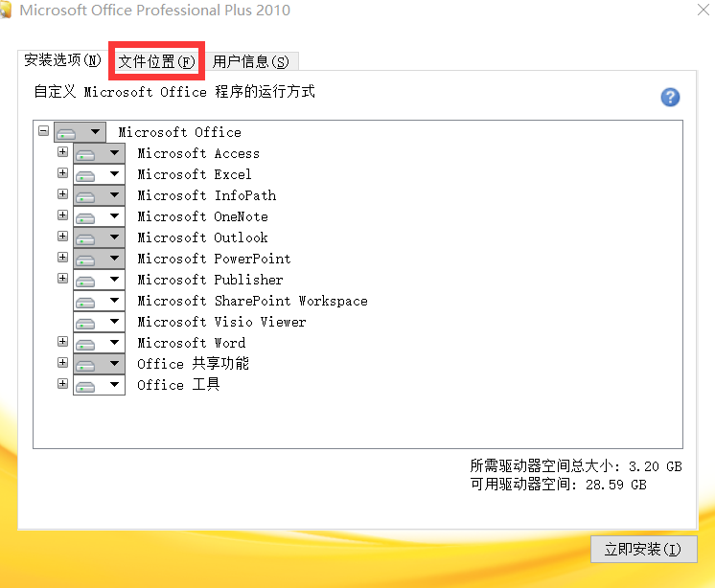
Task: Select the 安装选项(N) tab
Action: point(62,59)
